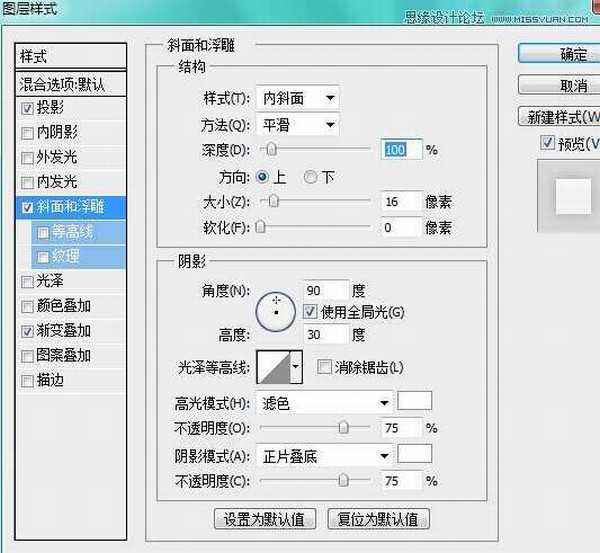Screen dimensions: 600x553
Task: Select the 上 direction radio button
Action: 264,177
